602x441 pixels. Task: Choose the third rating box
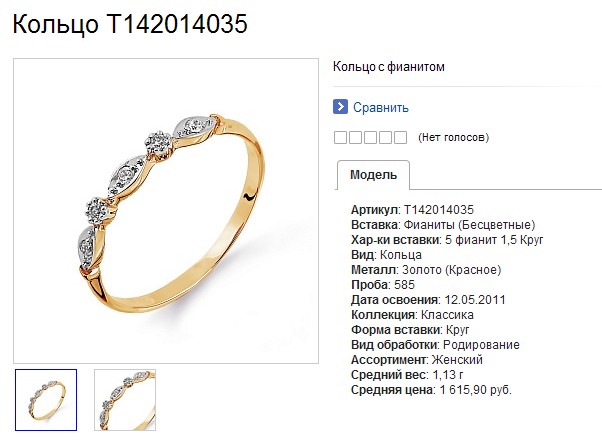point(370,137)
